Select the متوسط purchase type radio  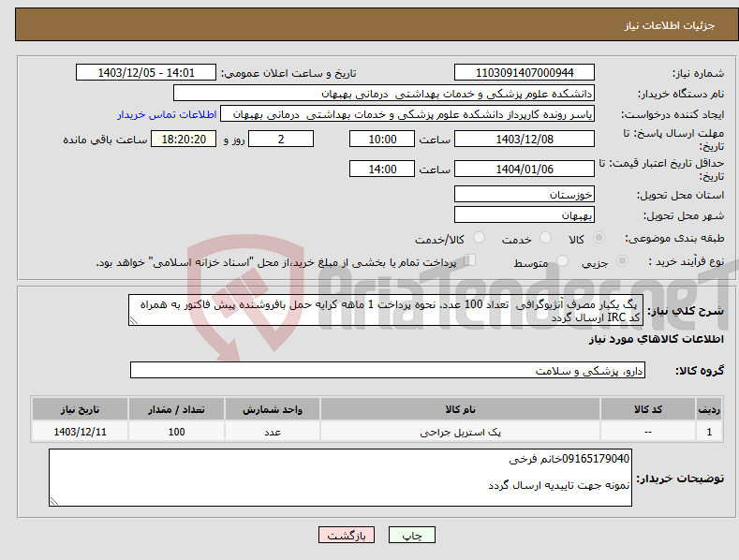coord(562,260)
